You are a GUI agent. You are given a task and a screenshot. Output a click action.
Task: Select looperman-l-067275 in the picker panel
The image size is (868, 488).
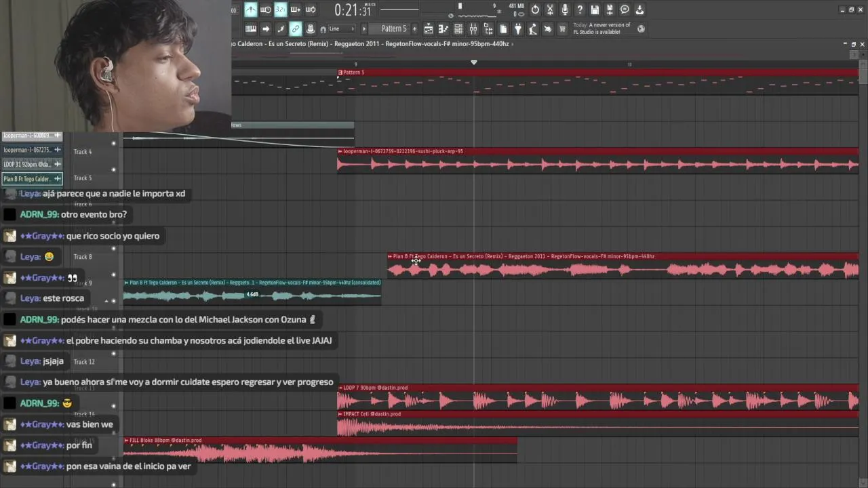pyautogui.click(x=32, y=150)
